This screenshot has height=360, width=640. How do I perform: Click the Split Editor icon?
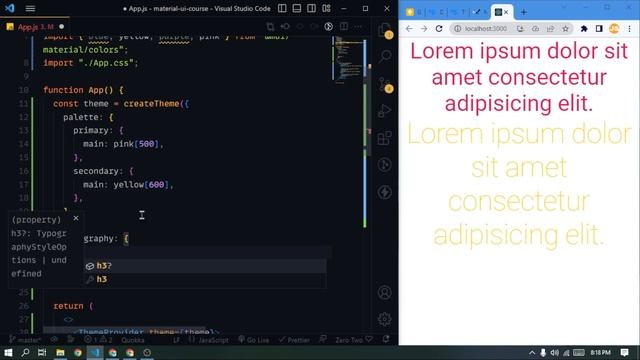(x=344, y=27)
